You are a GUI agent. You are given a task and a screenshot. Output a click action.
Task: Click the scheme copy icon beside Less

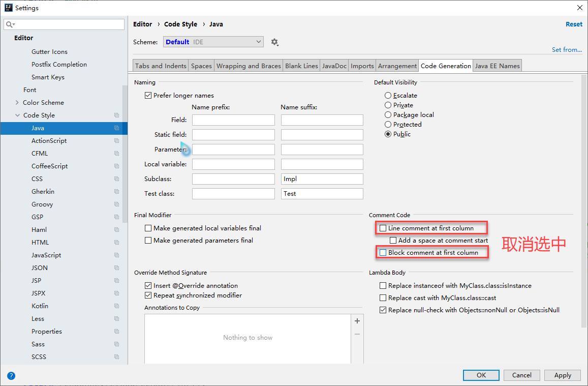point(116,319)
